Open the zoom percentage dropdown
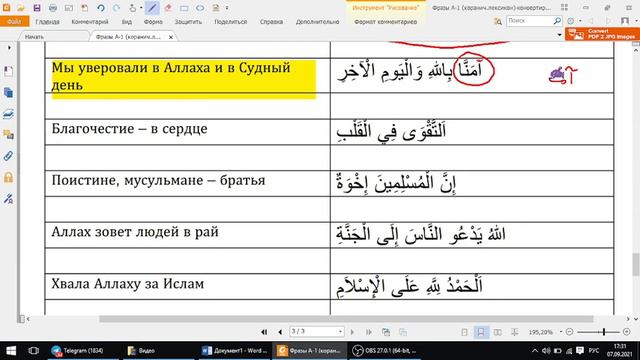The height and width of the screenshot is (360, 640). click(x=561, y=332)
